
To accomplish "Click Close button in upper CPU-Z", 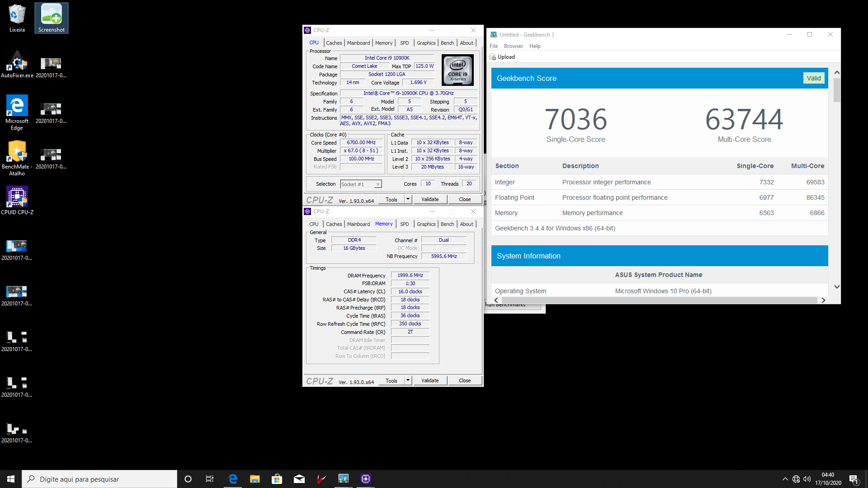I will coord(465,199).
